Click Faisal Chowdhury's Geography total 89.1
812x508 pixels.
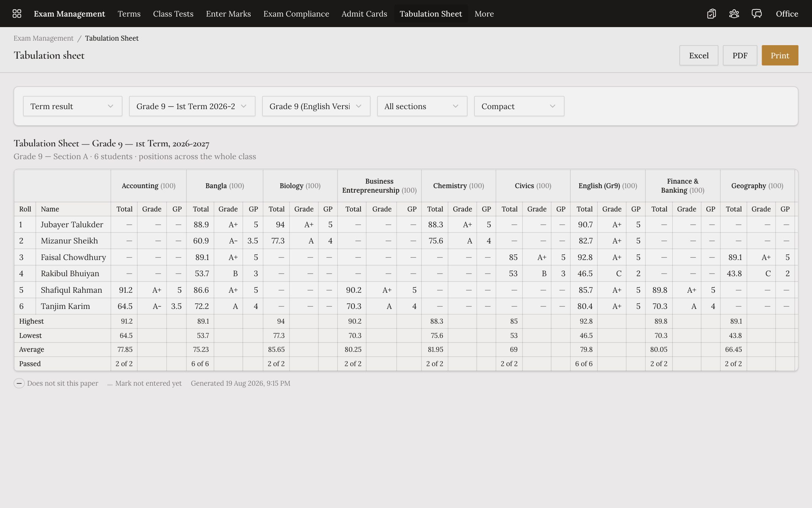(x=735, y=257)
